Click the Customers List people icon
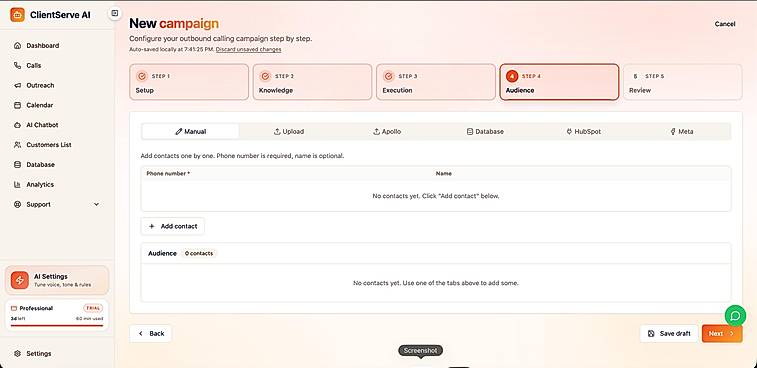Image resolution: width=757 pixels, height=368 pixels. pos(18,144)
